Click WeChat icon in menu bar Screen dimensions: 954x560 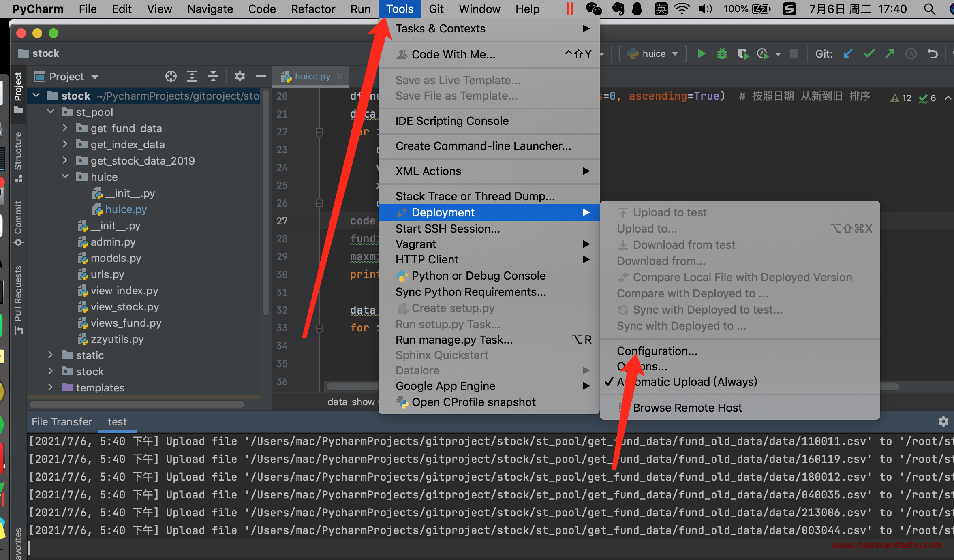coord(594,9)
